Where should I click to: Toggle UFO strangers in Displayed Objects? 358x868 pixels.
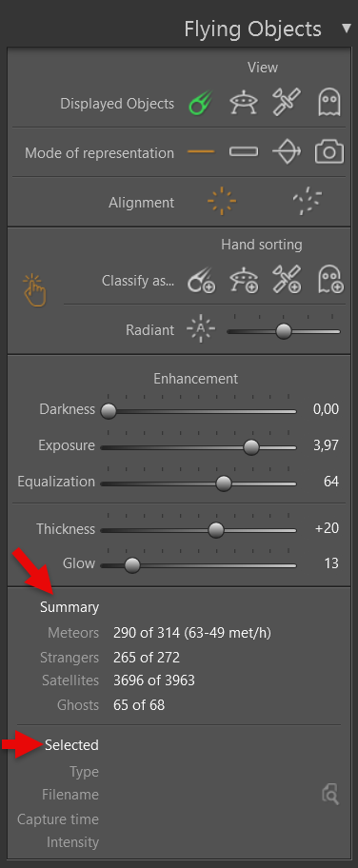coord(244,103)
